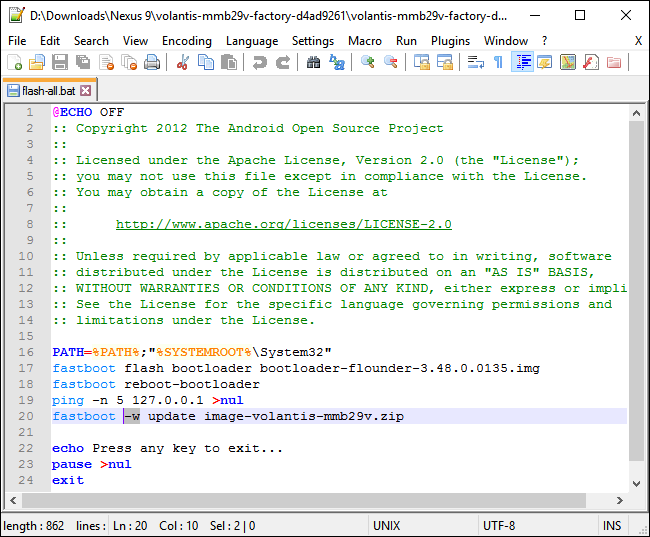Expand the Language menu
Viewport: 650px width, 537px height.
tap(252, 41)
